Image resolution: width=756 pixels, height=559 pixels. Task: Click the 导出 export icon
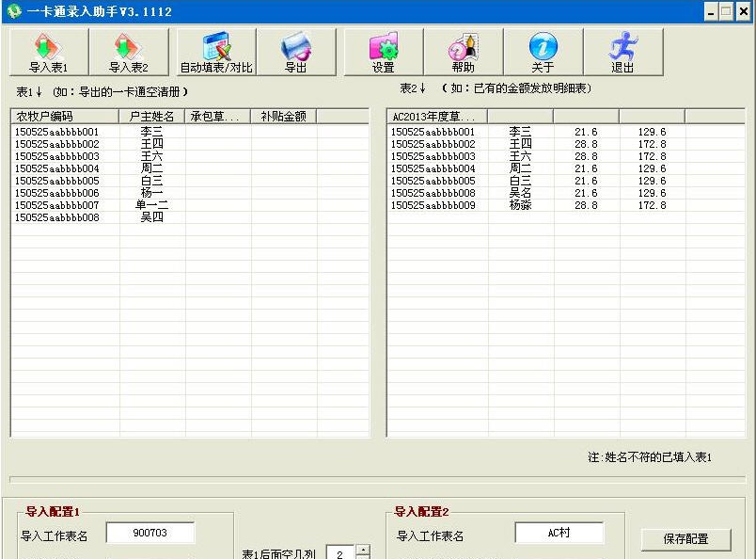pyautogui.click(x=297, y=52)
